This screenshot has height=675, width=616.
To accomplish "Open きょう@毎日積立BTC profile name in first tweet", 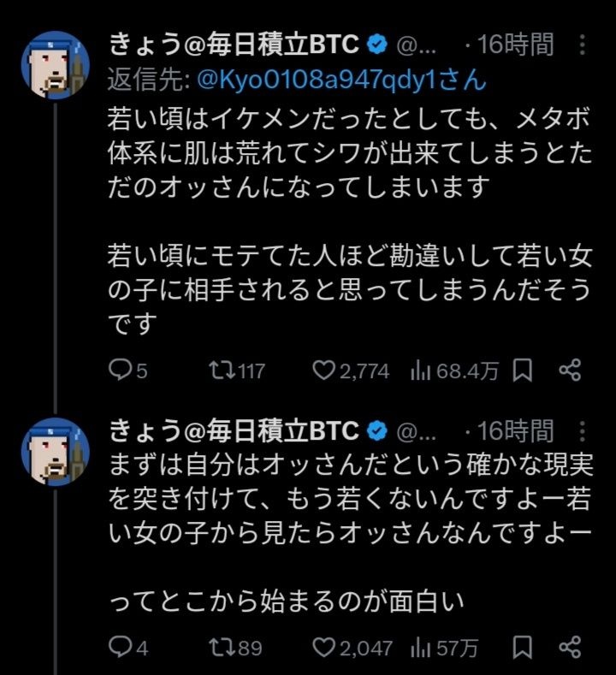I will click(x=234, y=43).
